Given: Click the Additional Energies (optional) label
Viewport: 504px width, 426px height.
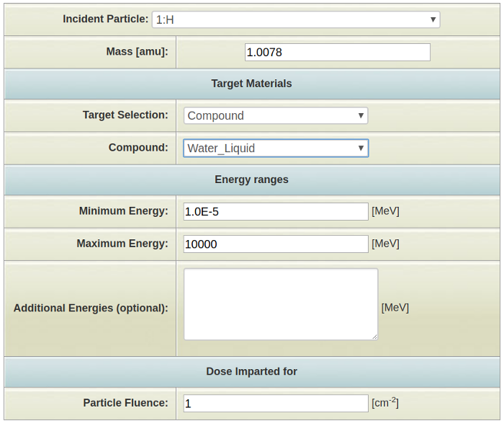Looking at the screenshot, I should (91, 308).
